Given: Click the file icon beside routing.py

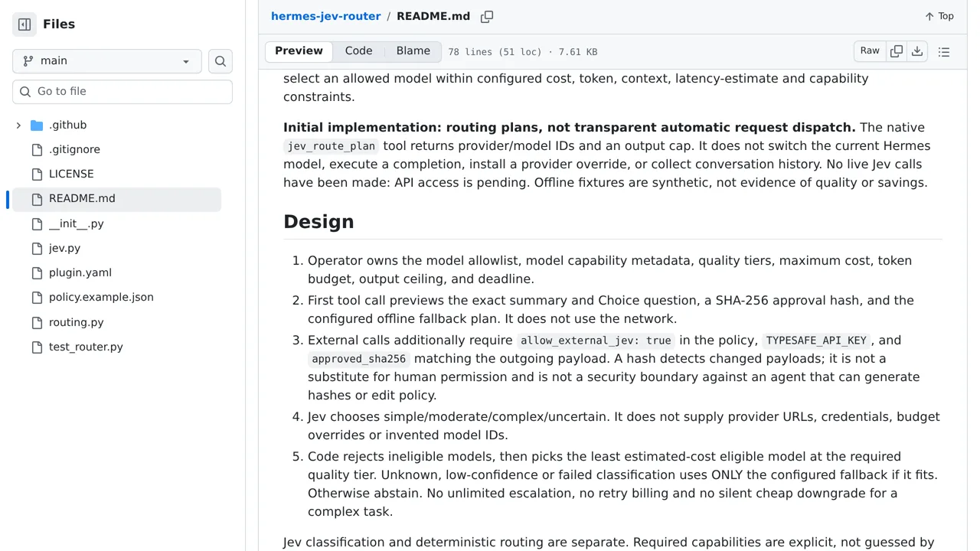Looking at the screenshot, I should click(x=37, y=323).
